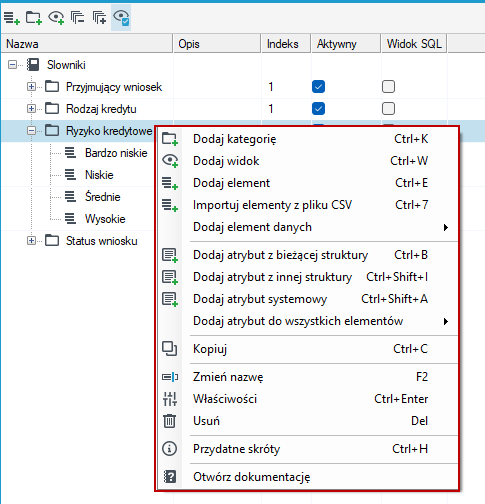
Task: Click the collapse all toolbar icon
Action: coord(77,18)
